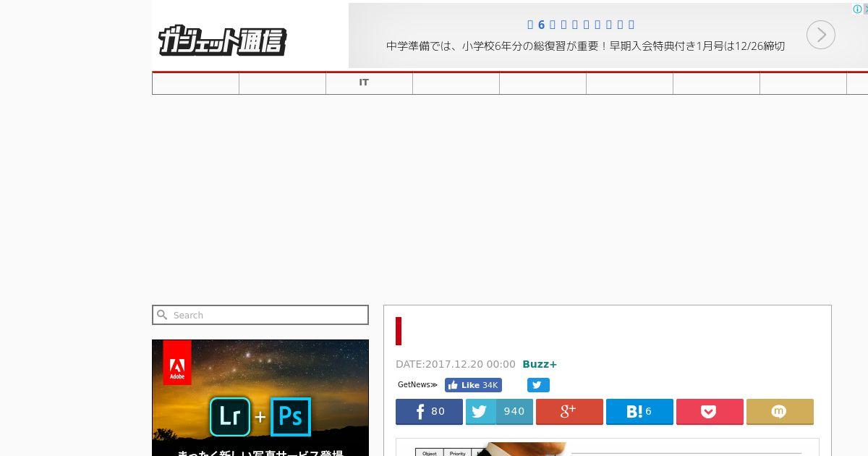868x456 pixels.
Task: Share via the tan Mixi button
Action: click(x=780, y=411)
